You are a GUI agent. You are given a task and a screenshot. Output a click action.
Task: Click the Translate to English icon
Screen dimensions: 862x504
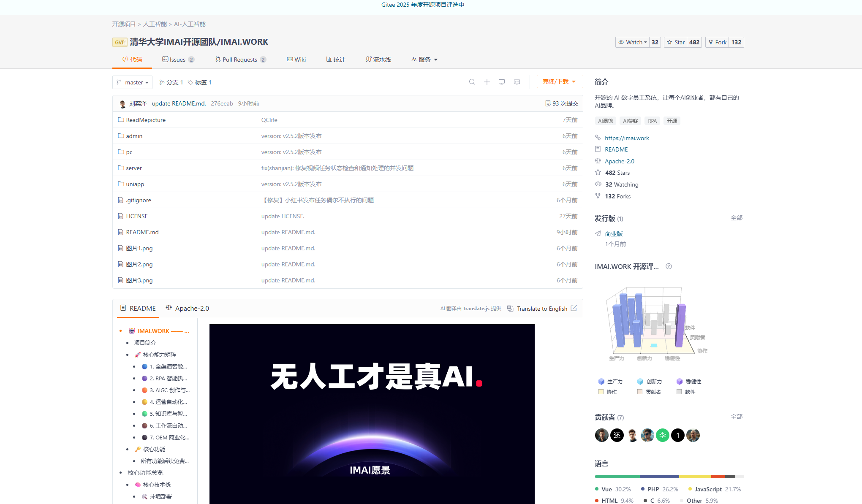pos(510,309)
